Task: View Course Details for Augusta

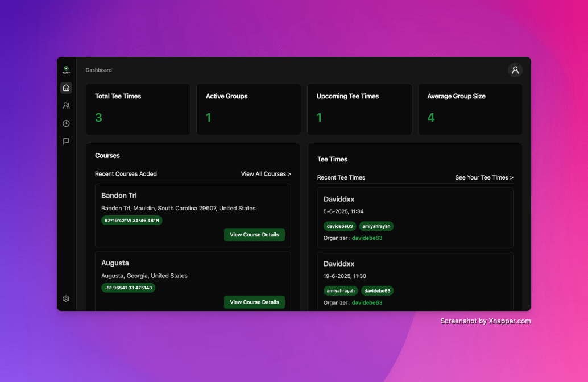Action: click(254, 302)
